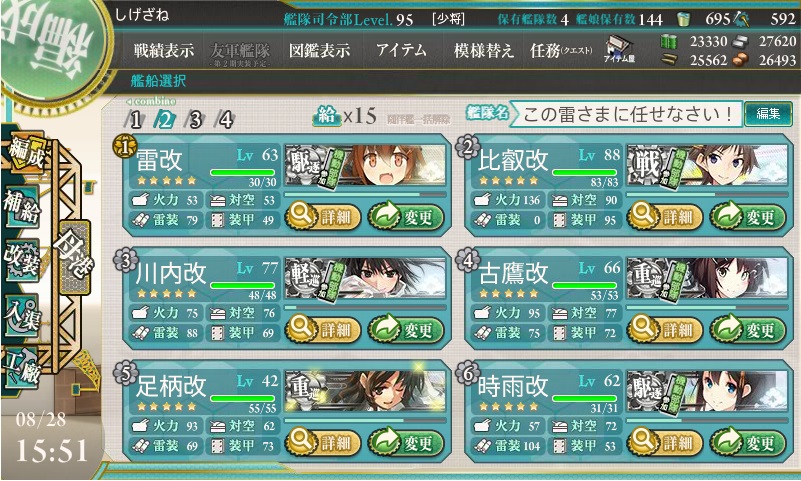Screen dimensions: 801x481
Task: View 詳細 details for 雷改
Action: coord(323,217)
